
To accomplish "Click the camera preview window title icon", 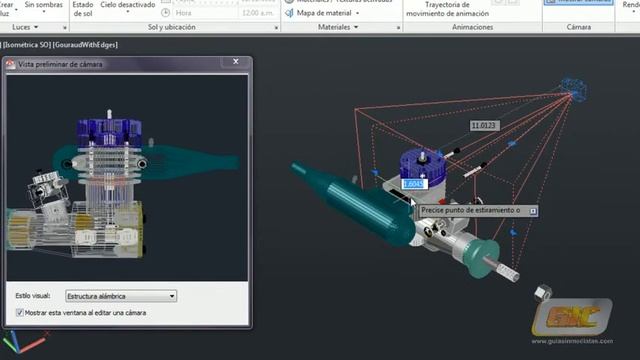I will [x=10, y=64].
